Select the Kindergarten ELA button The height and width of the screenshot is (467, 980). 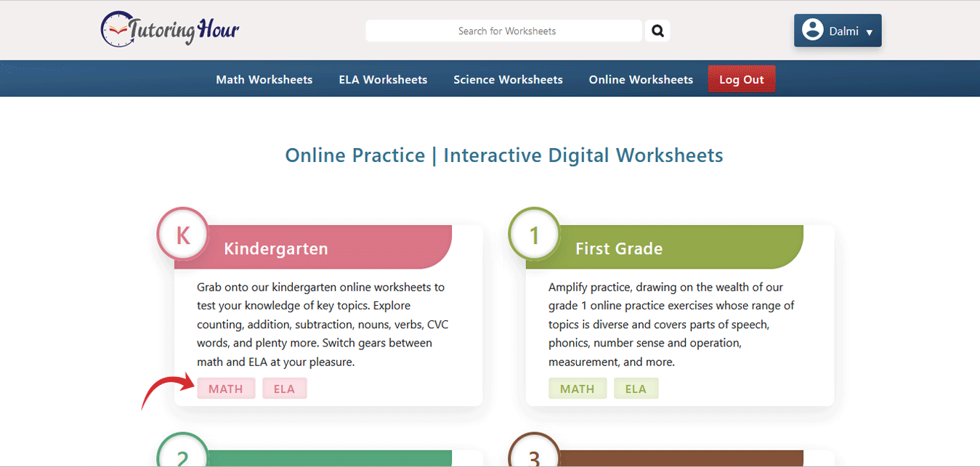click(284, 389)
